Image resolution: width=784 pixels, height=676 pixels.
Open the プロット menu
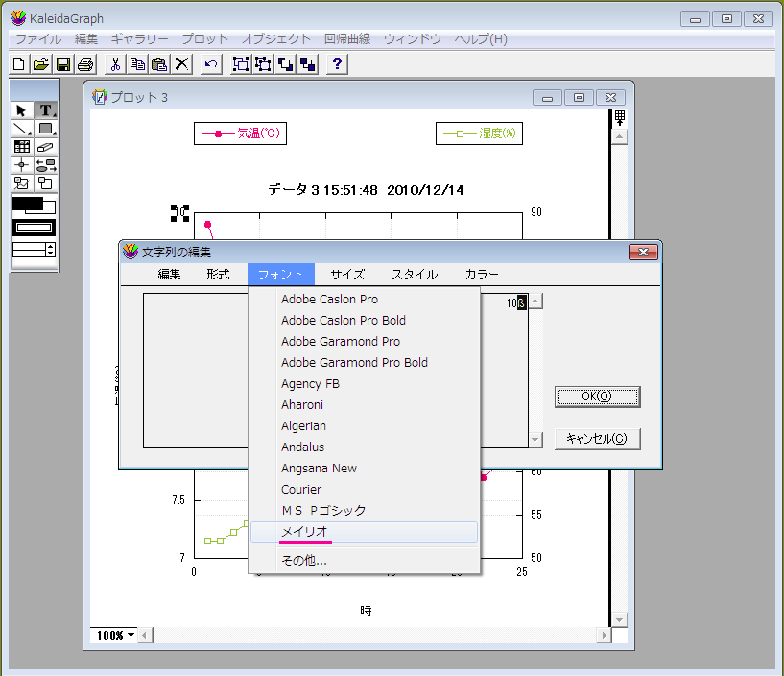pos(205,39)
